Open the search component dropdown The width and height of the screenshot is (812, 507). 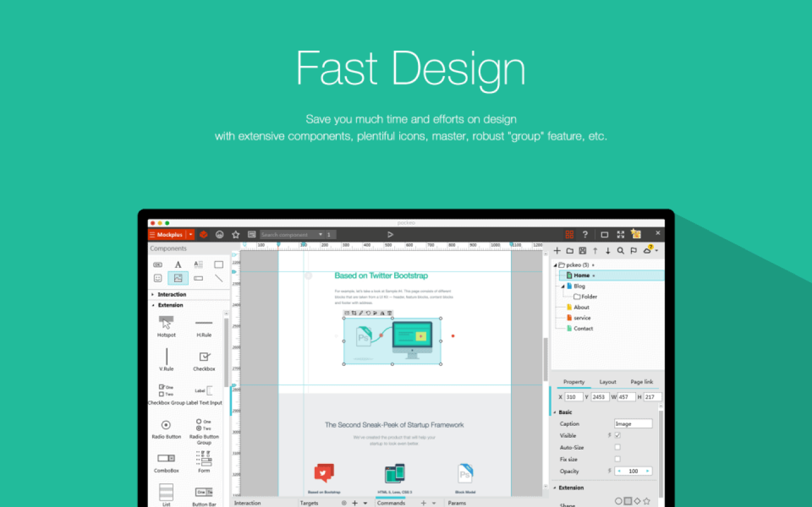pos(321,234)
